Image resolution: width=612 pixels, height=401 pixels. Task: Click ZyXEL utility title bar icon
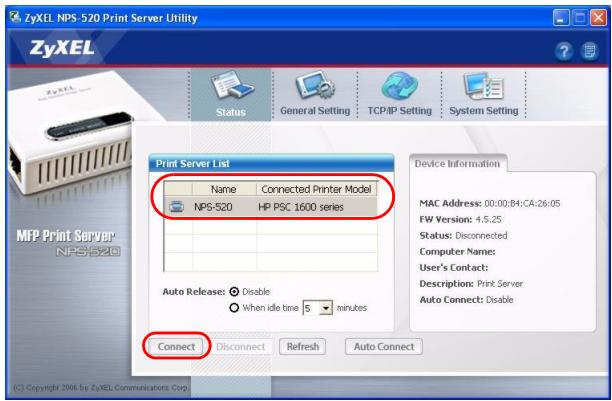point(15,18)
